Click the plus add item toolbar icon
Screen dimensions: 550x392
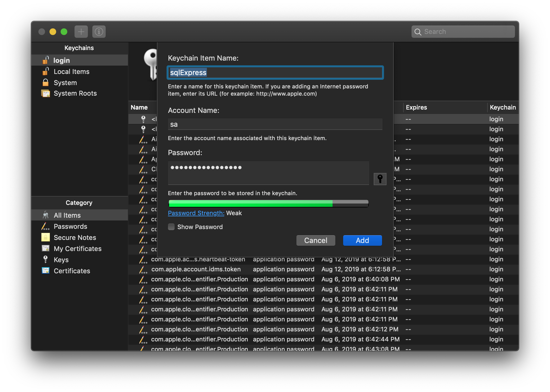click(81, 32)
